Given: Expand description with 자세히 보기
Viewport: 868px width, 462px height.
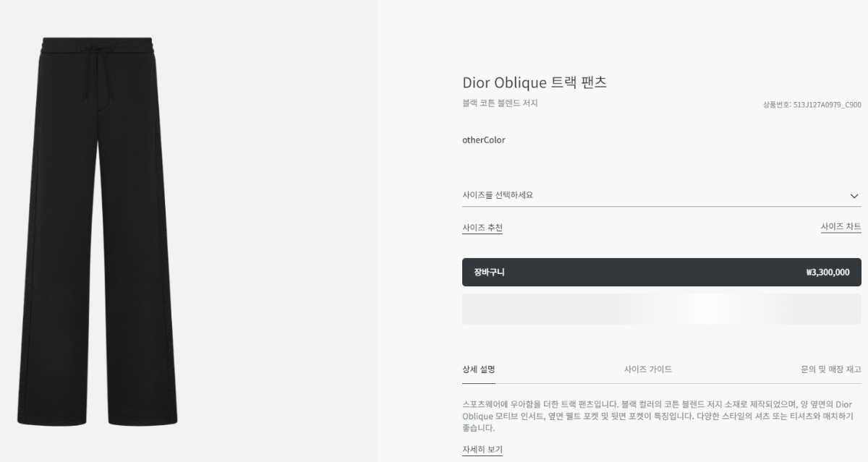Looking at the screenshot, I should click(x=482, y=450).
